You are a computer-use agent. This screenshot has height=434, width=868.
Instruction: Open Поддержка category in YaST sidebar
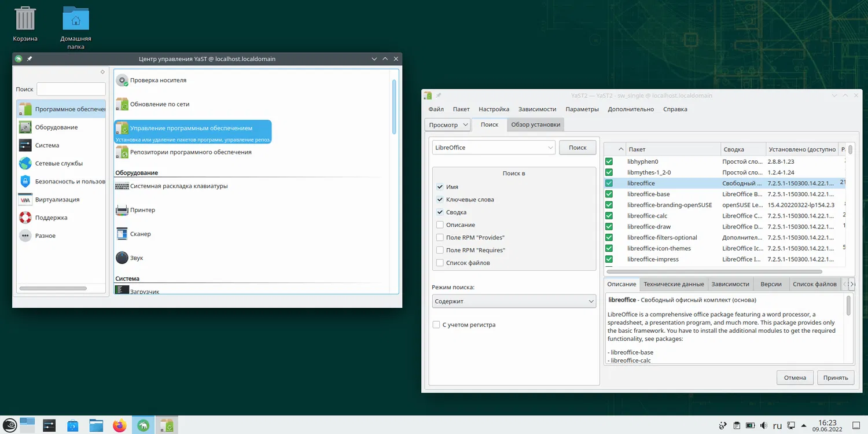[61, 218]
